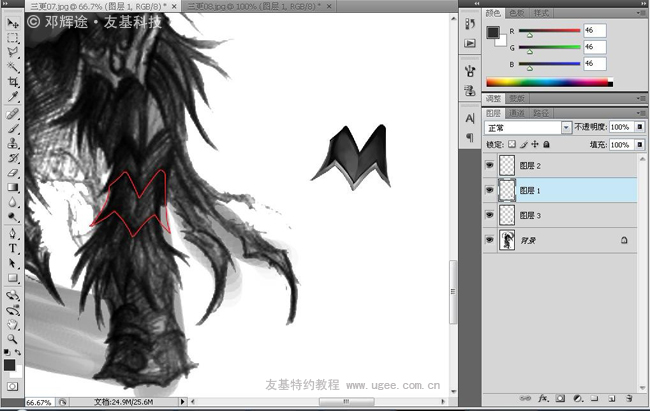This screenshot has width=650, height=411.
Task: Select the Crop tool
Action: click(12, 81)
